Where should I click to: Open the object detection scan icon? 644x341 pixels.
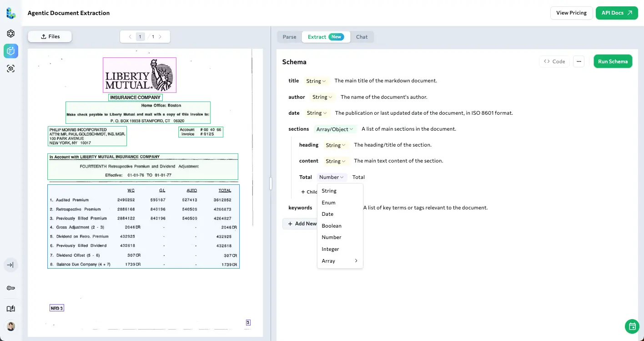11,69
